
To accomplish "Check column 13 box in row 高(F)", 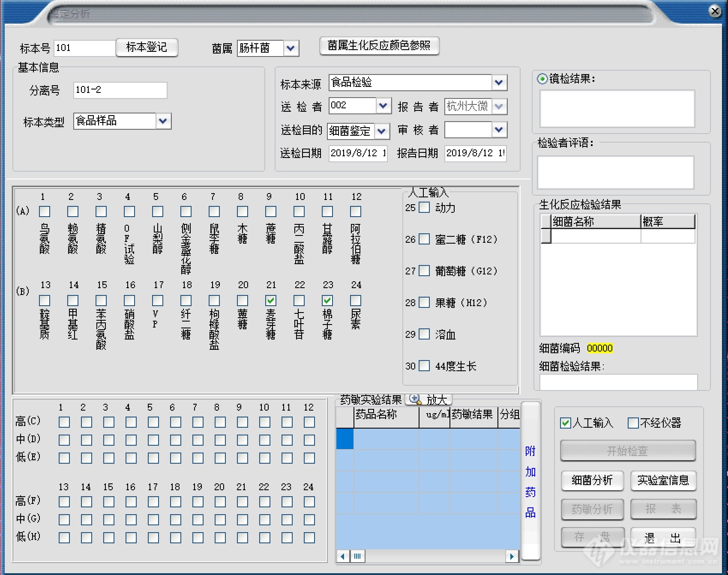I will [x=64, y=502].
